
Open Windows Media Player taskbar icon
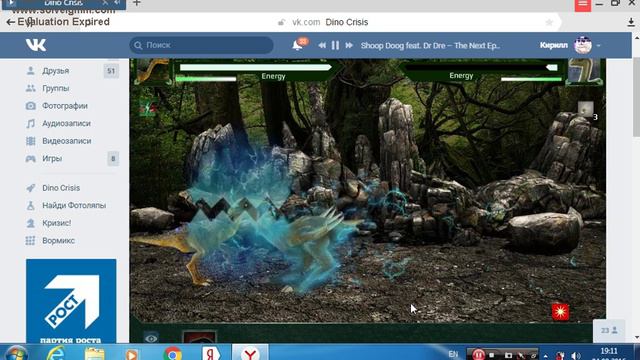(x=131, y=354)
